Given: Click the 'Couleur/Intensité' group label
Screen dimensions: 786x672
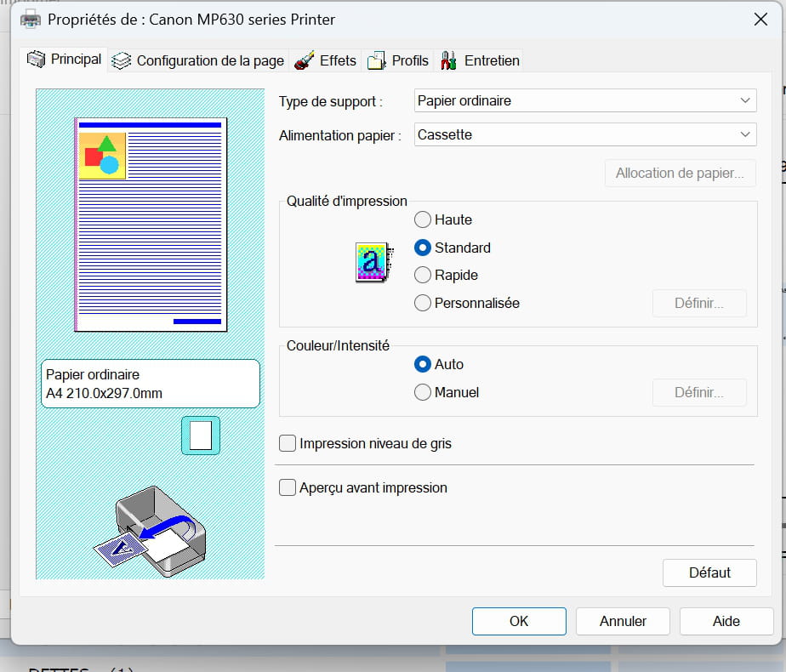Looking at the screenshot, I should coord(338,345).
